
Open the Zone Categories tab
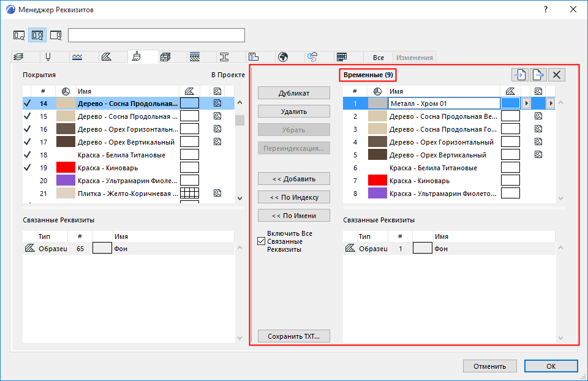pyautogui.click(x=254, y=57)
